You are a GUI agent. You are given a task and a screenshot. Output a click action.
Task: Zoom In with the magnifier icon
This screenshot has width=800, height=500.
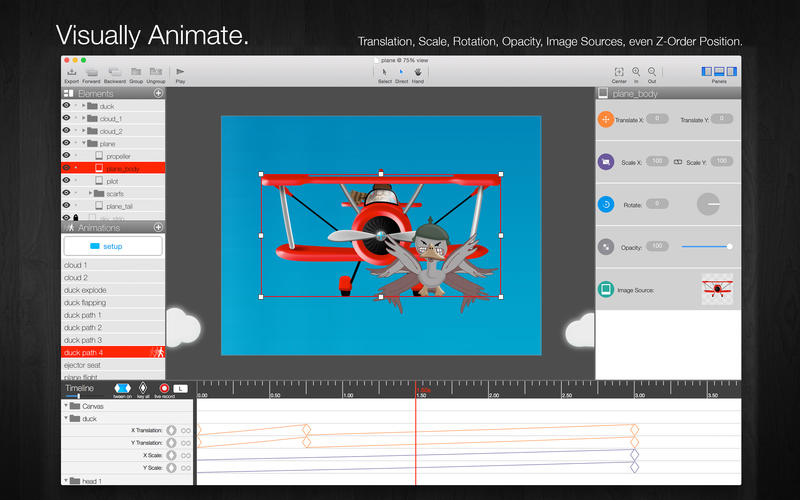pos(636,72)
